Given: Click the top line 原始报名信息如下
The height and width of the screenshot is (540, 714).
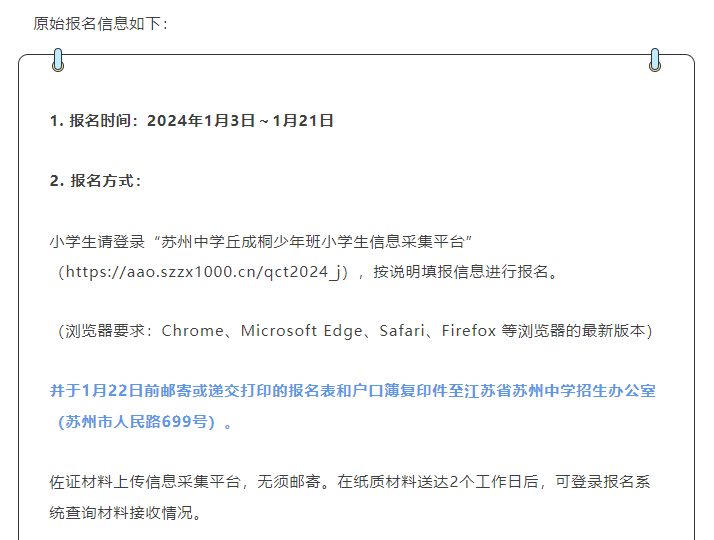Looking at the screenshot, I should tap(100, 24).
